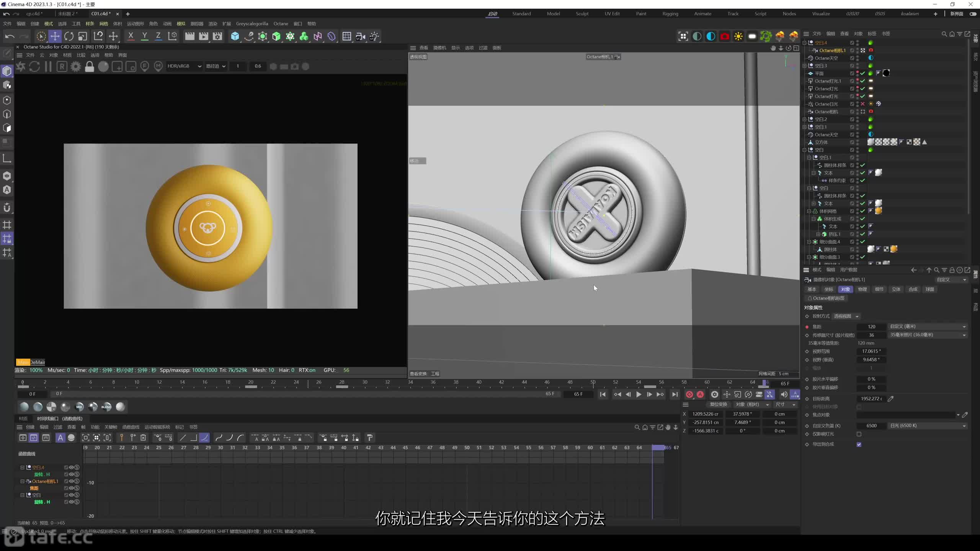This screenshot has width=980, height=551.
Task: Open 焦距 preset dropdown 自定义 (毫米)
Action: coord(928,326)
